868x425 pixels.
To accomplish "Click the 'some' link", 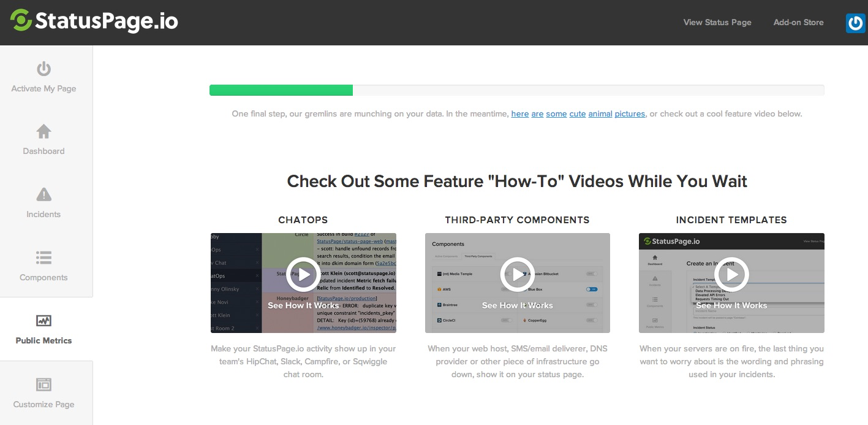I will click(556, 113).
